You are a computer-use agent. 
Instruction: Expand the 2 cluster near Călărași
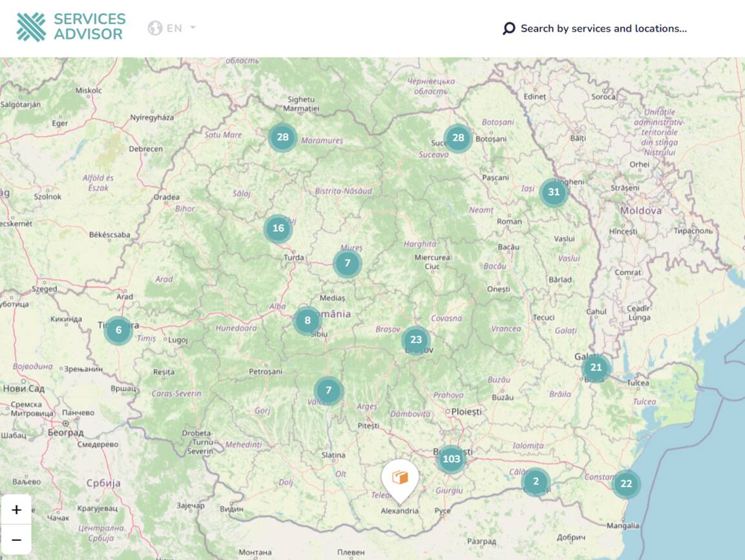click(x=536, y=482)
